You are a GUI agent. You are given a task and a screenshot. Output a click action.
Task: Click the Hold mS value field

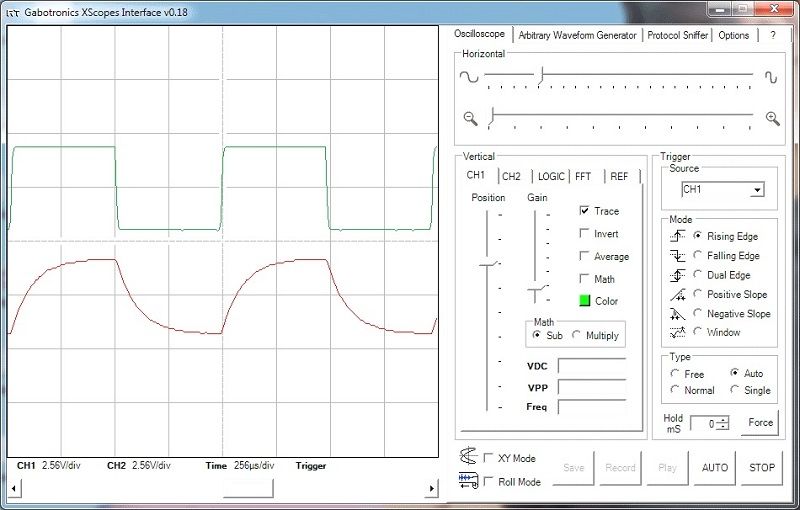tap(705, 423)
